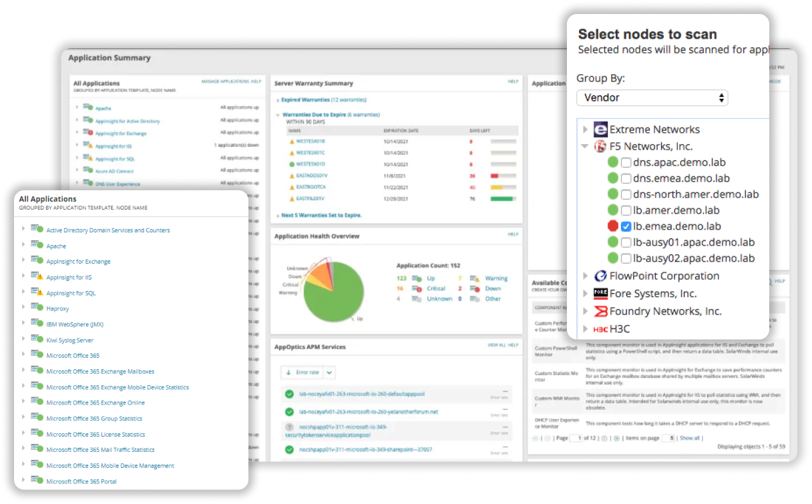
Task: Tick the lb-ausy01.apac.demo.lab checkbox
Action: 626,242
